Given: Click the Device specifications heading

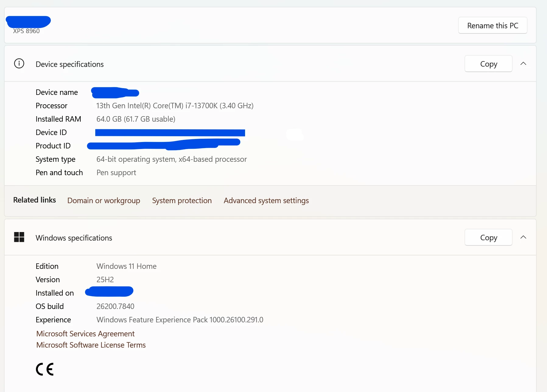Looking at the screenshot, I should (70, 64).
